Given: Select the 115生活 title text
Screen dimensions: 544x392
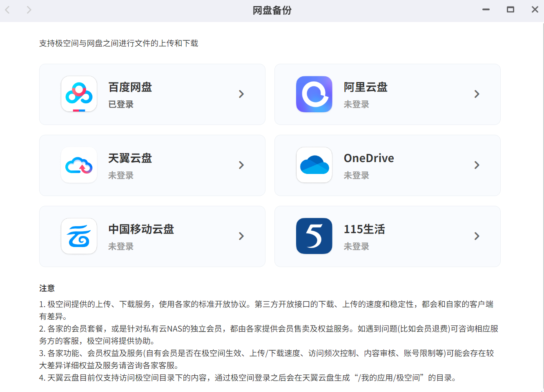Looking at the screenshot, I should (364, 229).
